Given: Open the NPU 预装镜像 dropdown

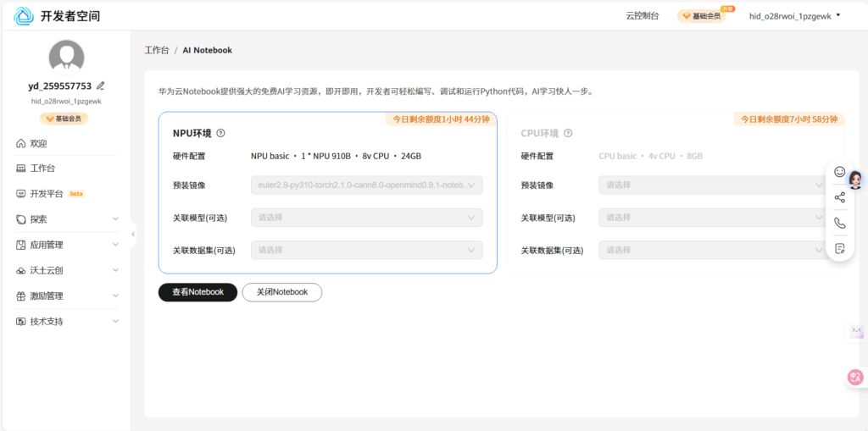Looking at the screenshot, I should pyautogui.click(x=367, y=185).
